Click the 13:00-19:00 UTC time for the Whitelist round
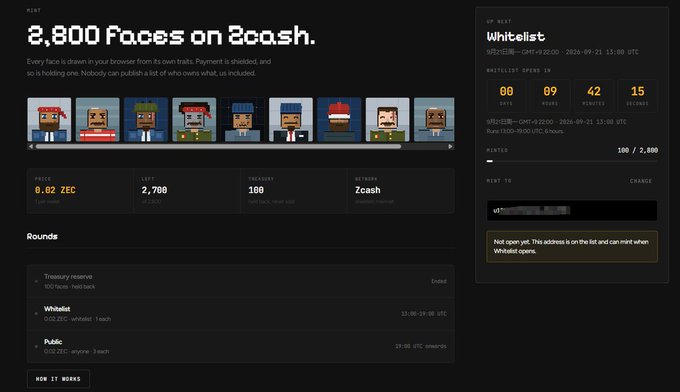The width and height of the screenshot is (680, 392). pyautogui.click(x=424, y=314)
